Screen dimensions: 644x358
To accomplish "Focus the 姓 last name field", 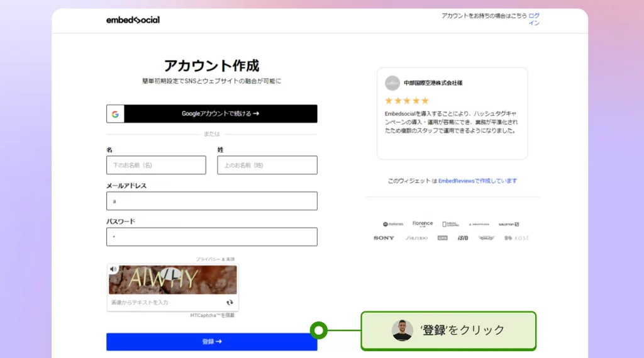I will [267, 165].
